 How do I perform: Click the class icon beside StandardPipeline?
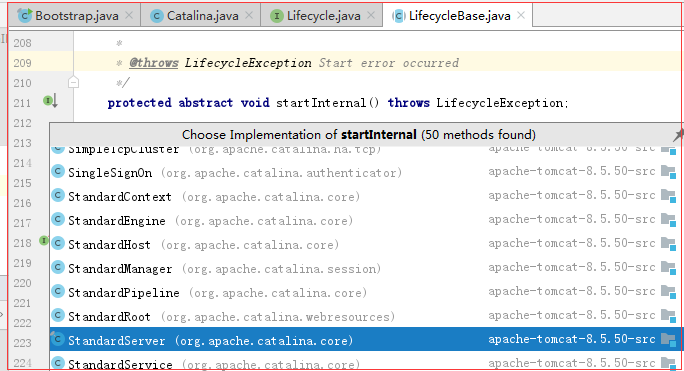point(58,291)
